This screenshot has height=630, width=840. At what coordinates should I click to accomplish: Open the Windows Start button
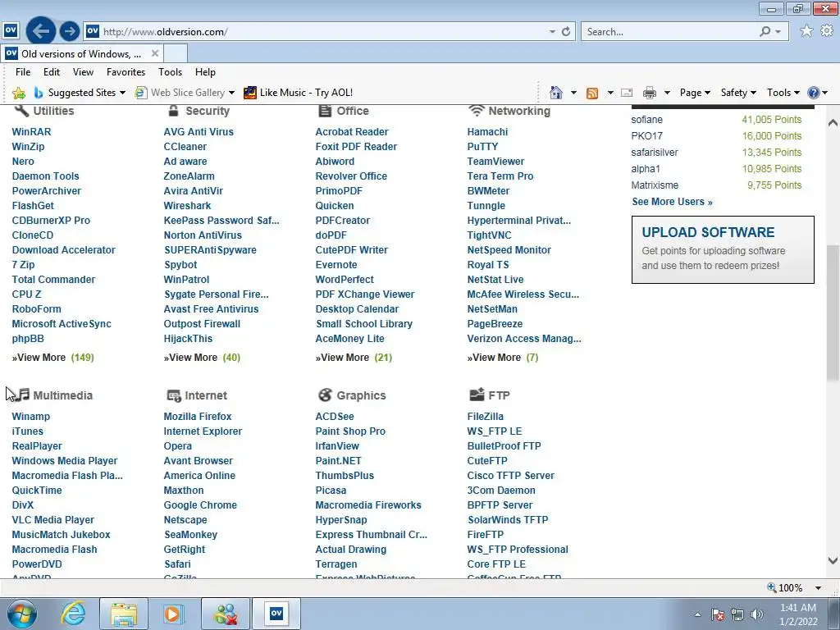pyautogui.click(x=22, y=614)
